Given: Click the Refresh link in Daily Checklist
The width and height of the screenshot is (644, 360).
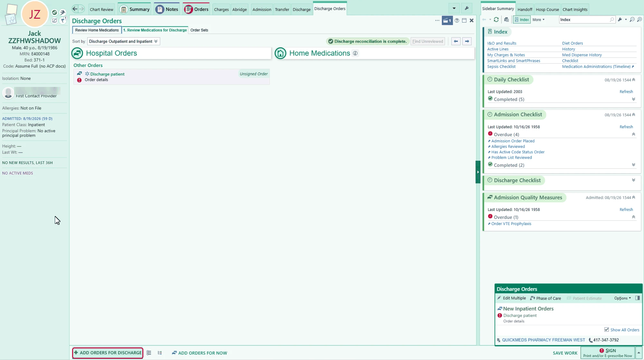Looking at the screenshot, I should pos(626,92).
